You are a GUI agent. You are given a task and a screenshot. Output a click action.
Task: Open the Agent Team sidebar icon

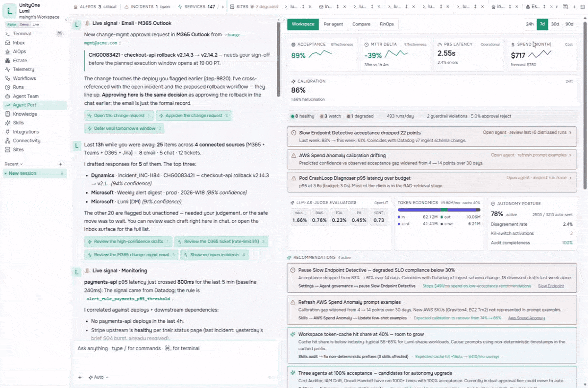tap(7, 96)
